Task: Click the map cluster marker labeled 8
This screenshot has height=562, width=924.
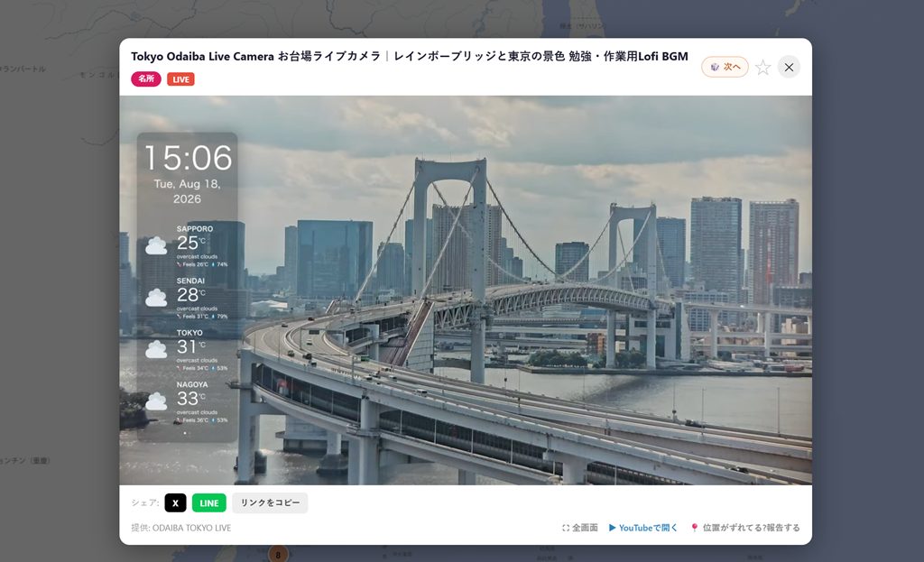Action: pyautogui.click(x=278, y=555)
